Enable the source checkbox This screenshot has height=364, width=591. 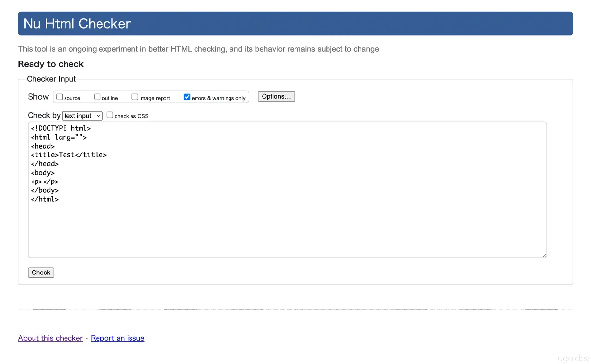[60, 97]
